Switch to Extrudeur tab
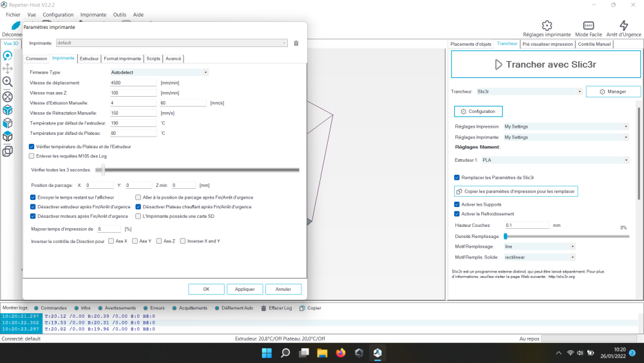This screenshot has width=644, height=363. (89, 59)
